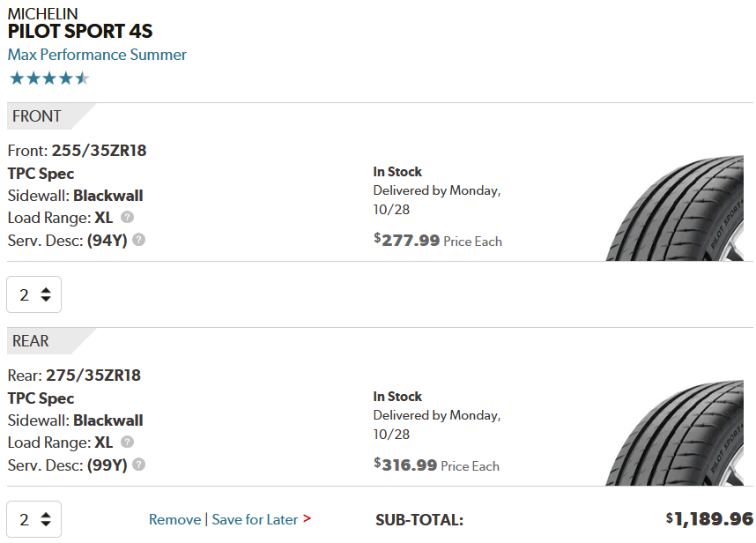Select the FRONT section label

click(37, 116)
